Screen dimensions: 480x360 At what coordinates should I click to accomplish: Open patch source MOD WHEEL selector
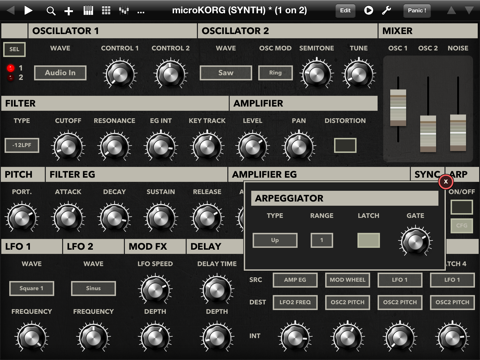point(347,280)
